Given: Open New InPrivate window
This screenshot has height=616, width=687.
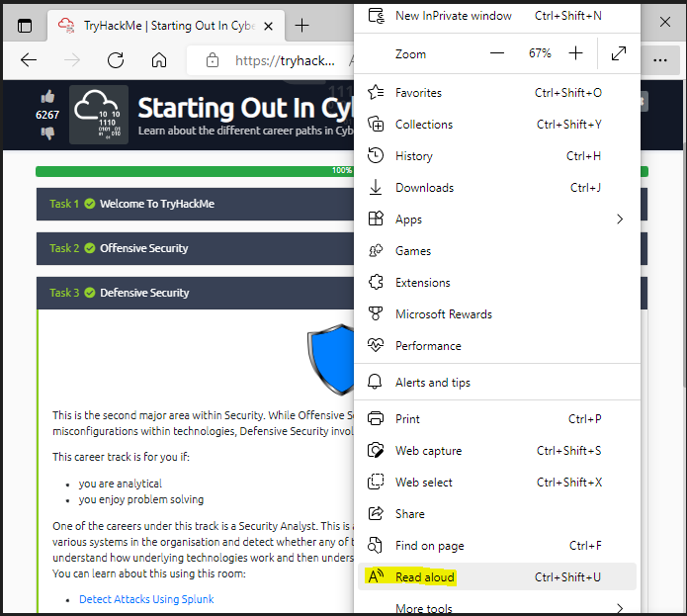Looking at the screenshot, I should (x=497, y=17).
